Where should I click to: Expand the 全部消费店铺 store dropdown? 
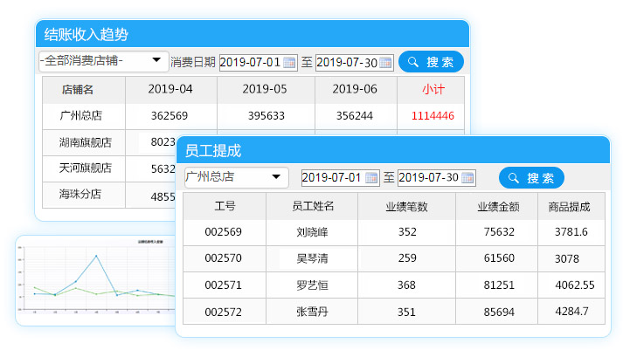pyautogui.click(x=157, y=61)
